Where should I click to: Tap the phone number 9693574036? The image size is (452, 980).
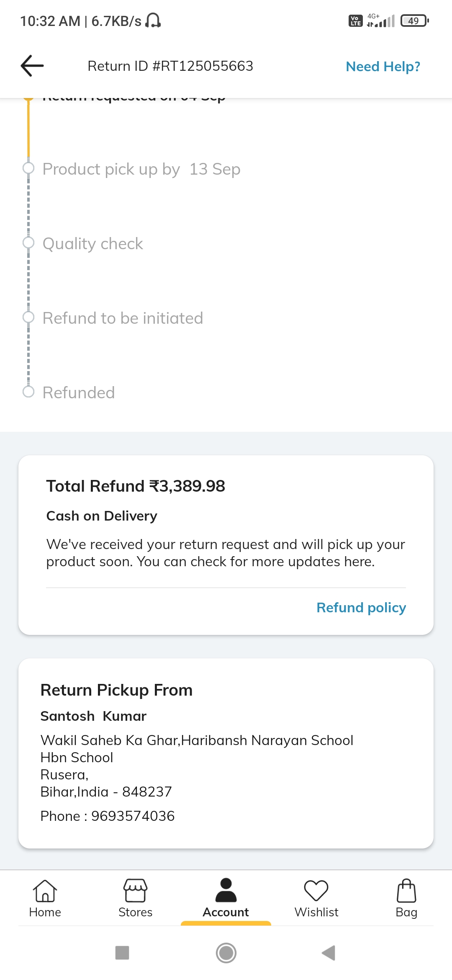(x=133, y=816)
